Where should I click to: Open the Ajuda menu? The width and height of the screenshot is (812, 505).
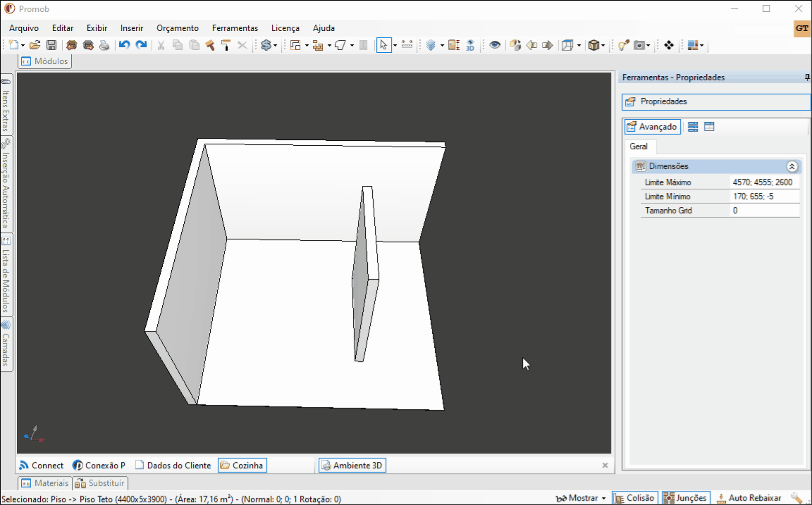tap(324, 28)
